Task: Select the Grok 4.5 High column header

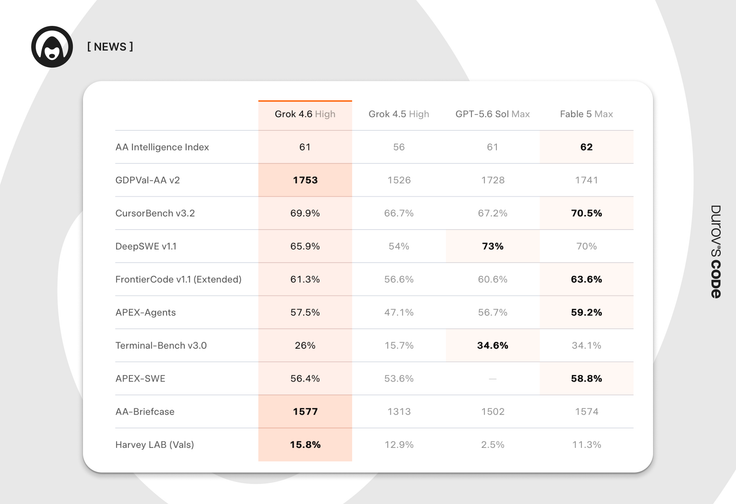Action: 399,114
